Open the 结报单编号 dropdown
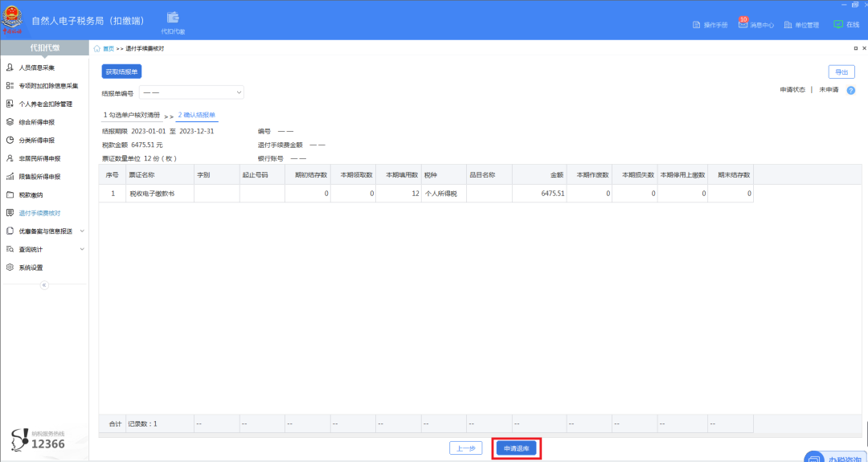 tap(191, 92)
